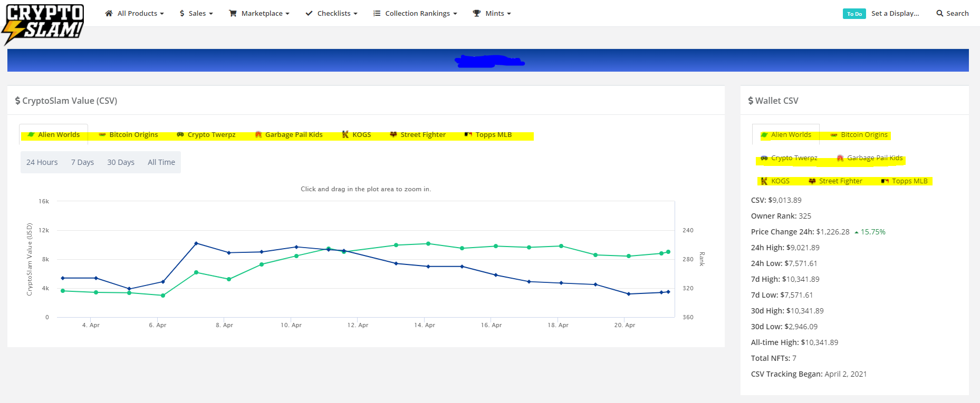Screen dimensions: 980x403
Task: Click the 30d Low: $2,946.09 line
Action: coord(784,327)
